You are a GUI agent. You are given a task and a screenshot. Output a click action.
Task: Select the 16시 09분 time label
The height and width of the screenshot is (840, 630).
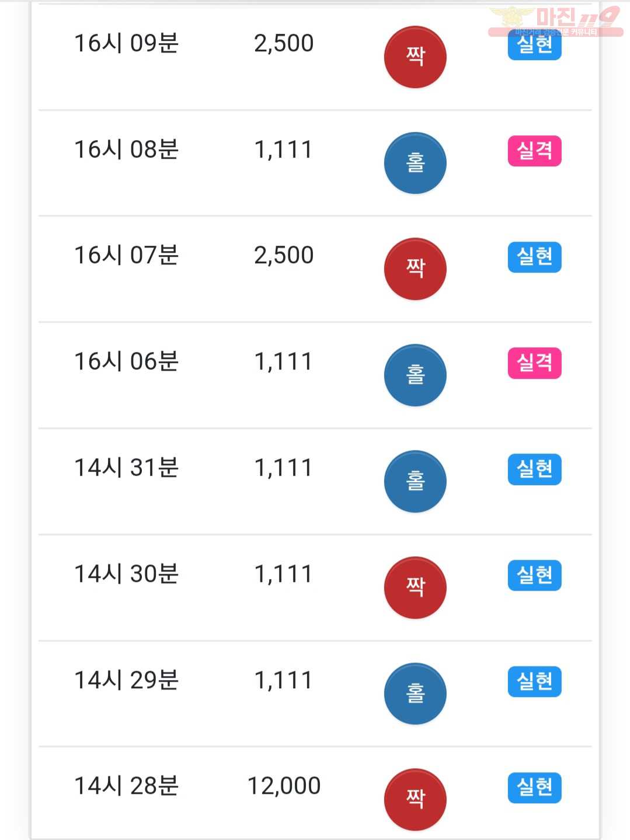[x=126, y=43]
